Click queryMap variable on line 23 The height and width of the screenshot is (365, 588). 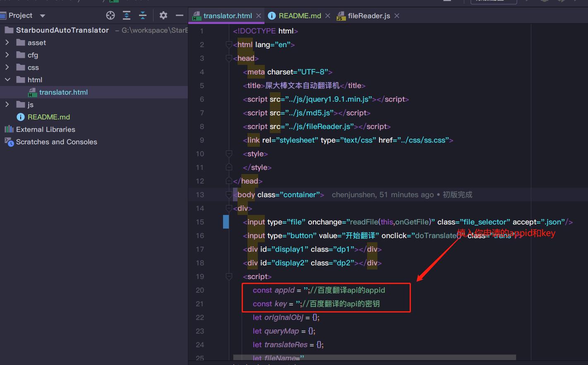click(281, 331)
